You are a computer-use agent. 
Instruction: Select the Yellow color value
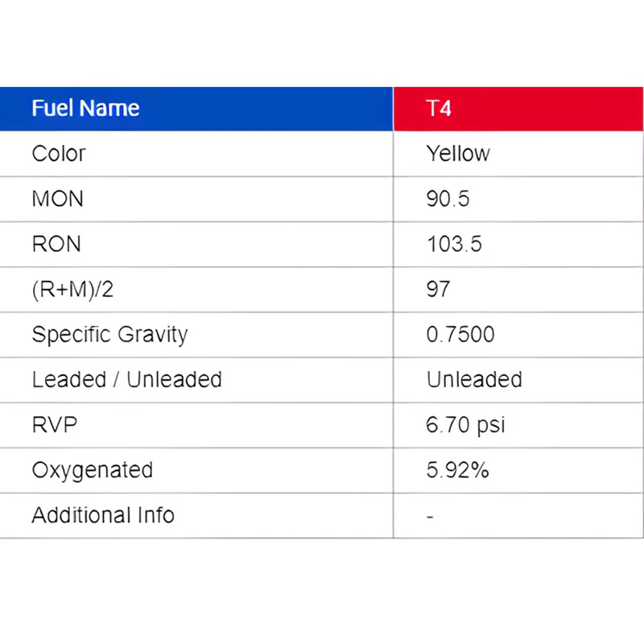tap(458, 154)
